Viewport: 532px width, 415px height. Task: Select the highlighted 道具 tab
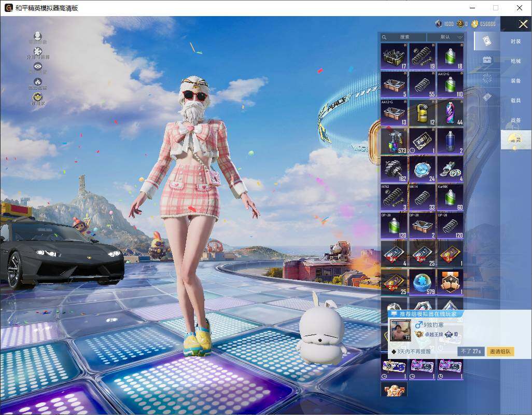(x=516, y=140)
